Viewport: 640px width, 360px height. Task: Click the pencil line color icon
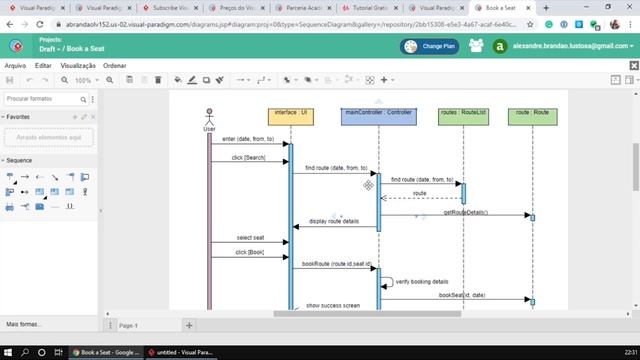(192, 80)
